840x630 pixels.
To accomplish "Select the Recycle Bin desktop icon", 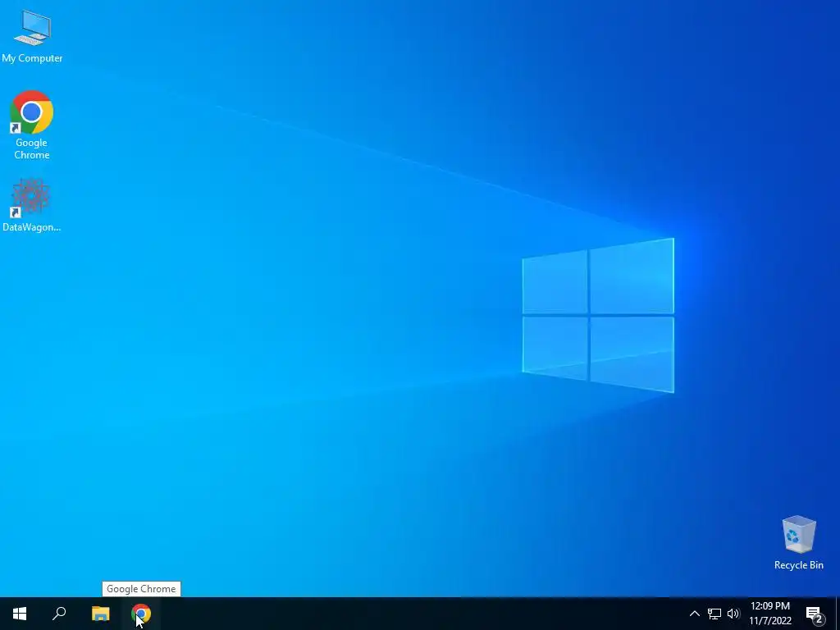I will point(799,542).
